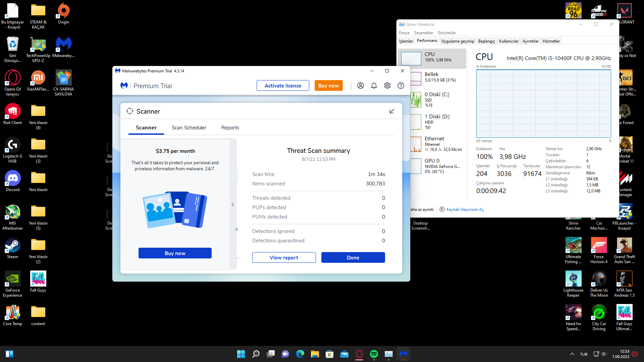The image size is (644, 362).
Task: Open Seçenekler menu in Task Manager
Action: click(x=424, y=33)
